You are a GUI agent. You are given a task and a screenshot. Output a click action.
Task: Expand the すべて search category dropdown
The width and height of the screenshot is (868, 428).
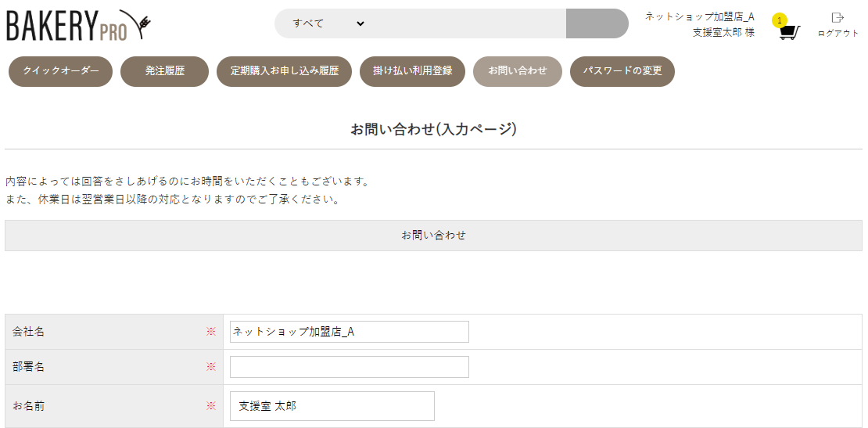[328, 23]
